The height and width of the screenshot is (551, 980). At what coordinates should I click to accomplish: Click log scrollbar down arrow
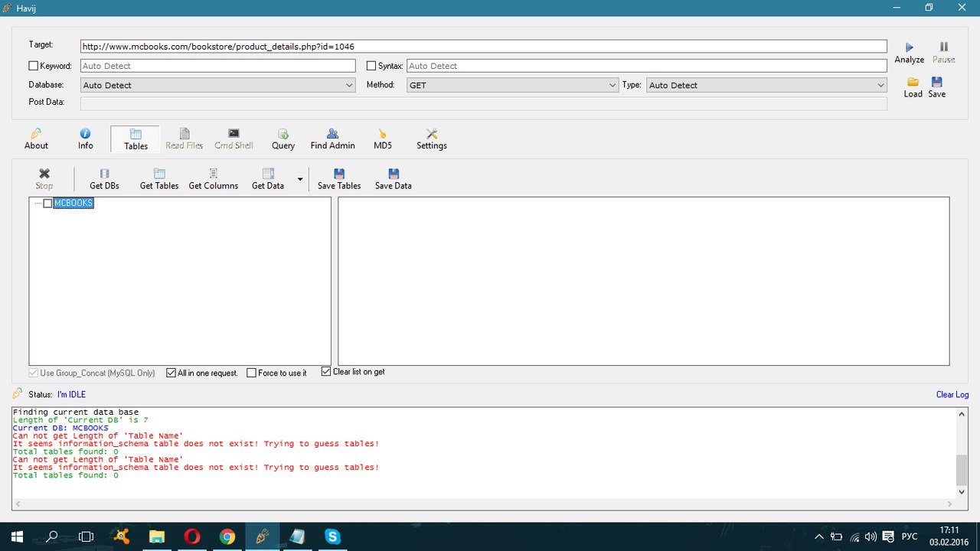pyautogui.click(x=962, y=493)
